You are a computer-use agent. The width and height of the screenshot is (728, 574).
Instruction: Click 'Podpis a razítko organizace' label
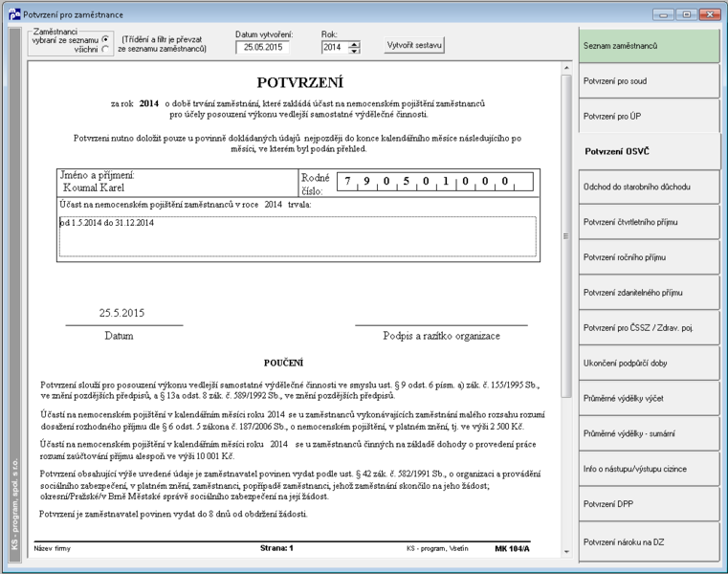tap(442, 336)
